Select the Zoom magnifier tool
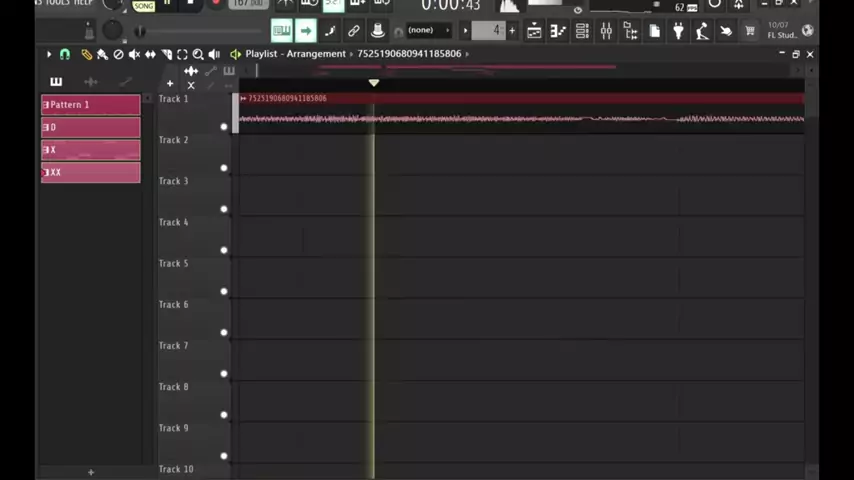Screen dimensions: 854x480 tap(198, 54)
